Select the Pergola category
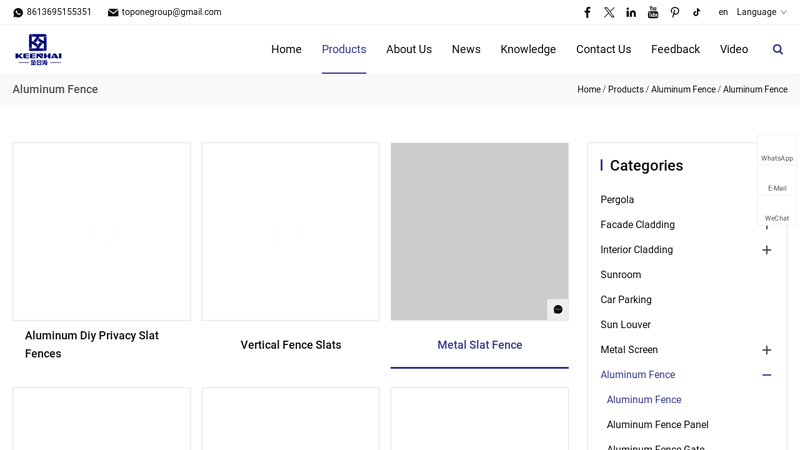 pos(617,199)
